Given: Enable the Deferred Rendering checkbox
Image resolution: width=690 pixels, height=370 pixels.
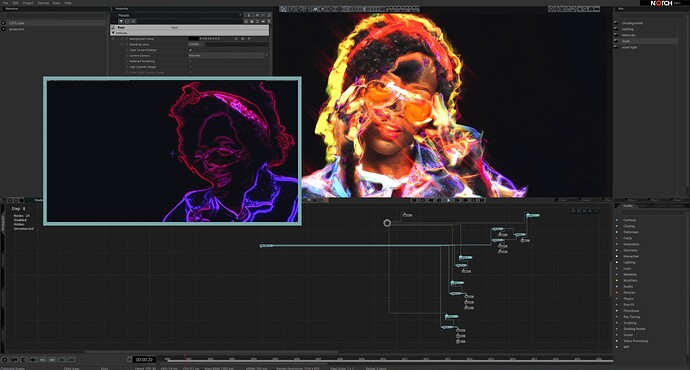Looking at the screenshot, I should [190, 61].
